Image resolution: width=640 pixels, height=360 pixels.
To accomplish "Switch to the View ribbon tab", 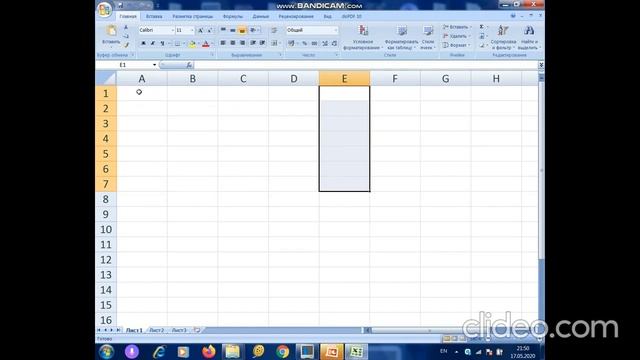I will [x=327, y=16].
